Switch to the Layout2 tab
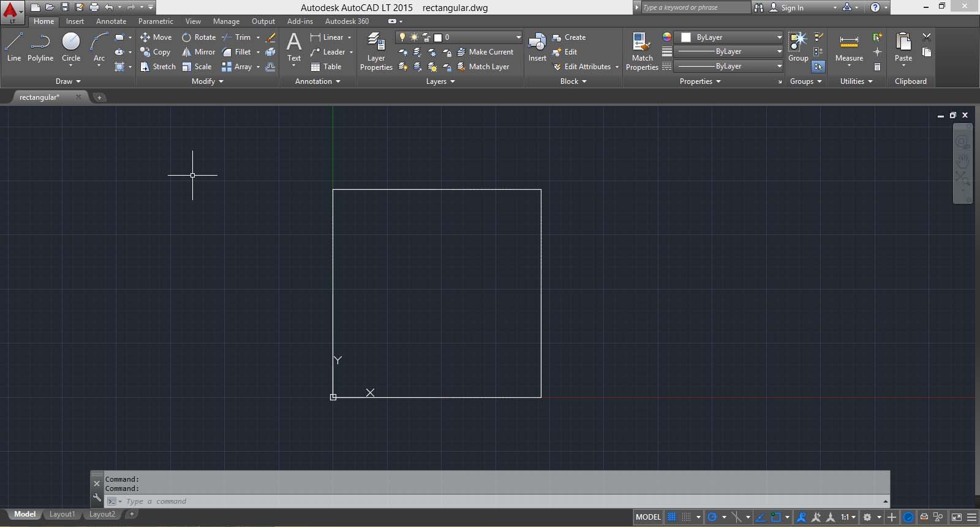The width and height of the screenshot is (980, 527). click(102, 514)
